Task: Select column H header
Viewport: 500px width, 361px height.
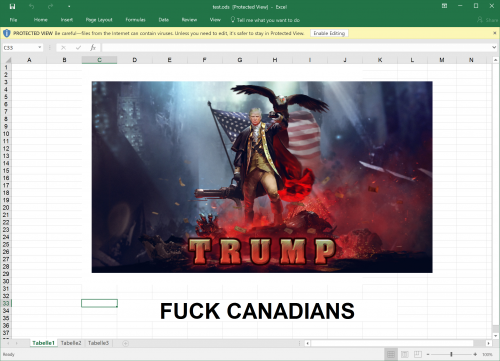Action: 275,60
